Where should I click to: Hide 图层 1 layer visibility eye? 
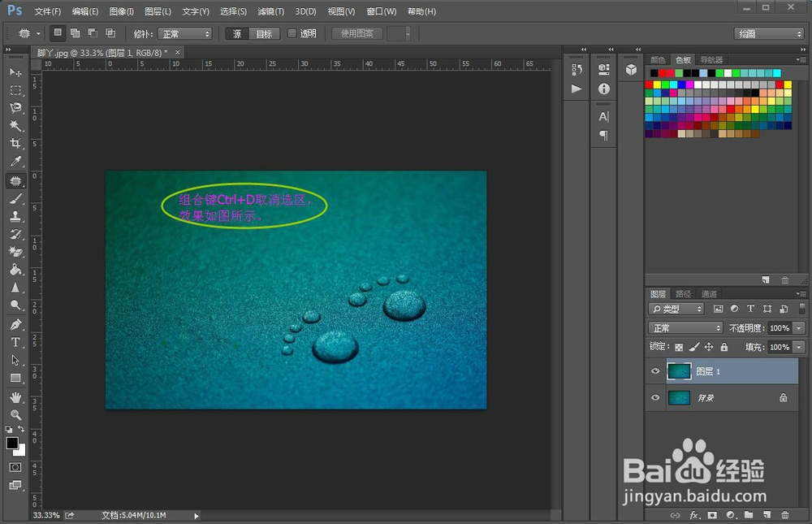[x=655, y=371]
